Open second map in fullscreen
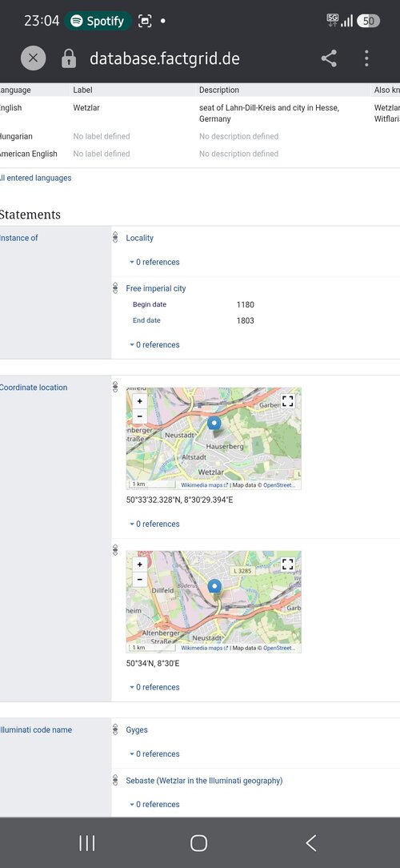This screenshot has width=400, height=868. 288,565
